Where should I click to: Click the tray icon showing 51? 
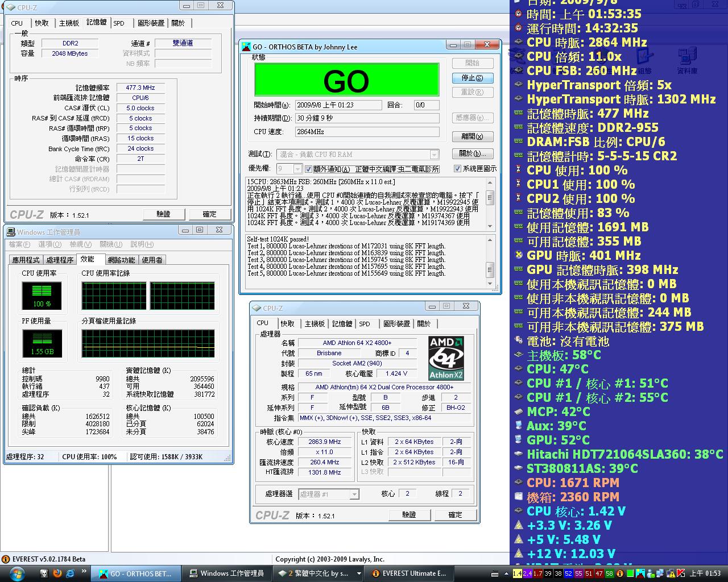(589, 573)
